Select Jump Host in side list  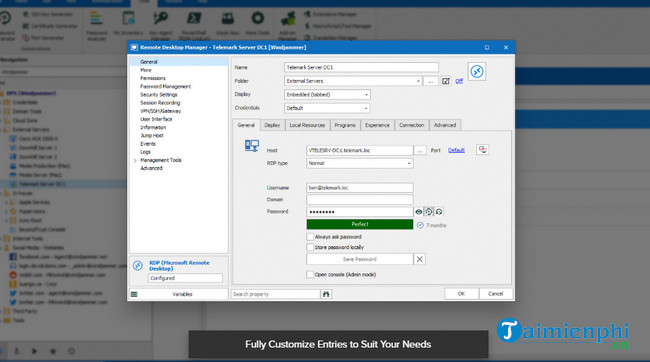[152, 136]
